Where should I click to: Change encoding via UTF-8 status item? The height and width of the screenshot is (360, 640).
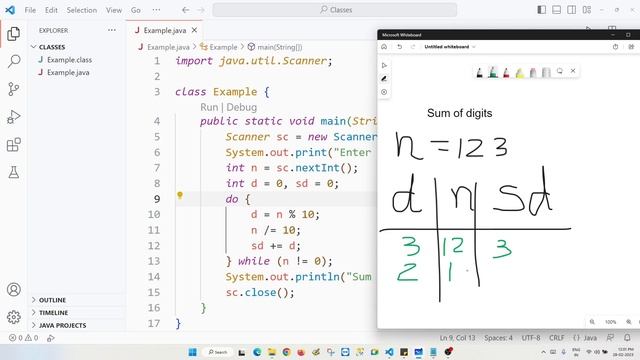click(531, 338)
